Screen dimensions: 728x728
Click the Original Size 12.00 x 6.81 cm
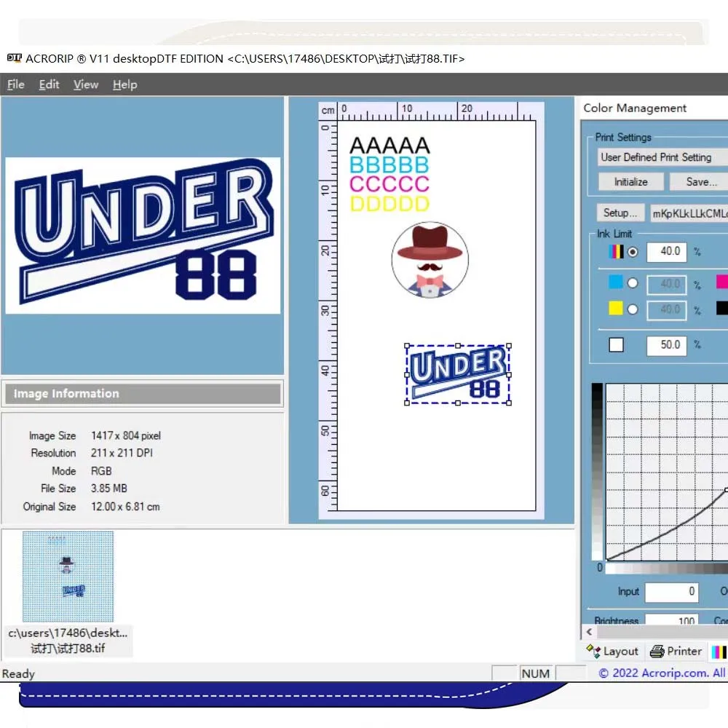point(125,507)
